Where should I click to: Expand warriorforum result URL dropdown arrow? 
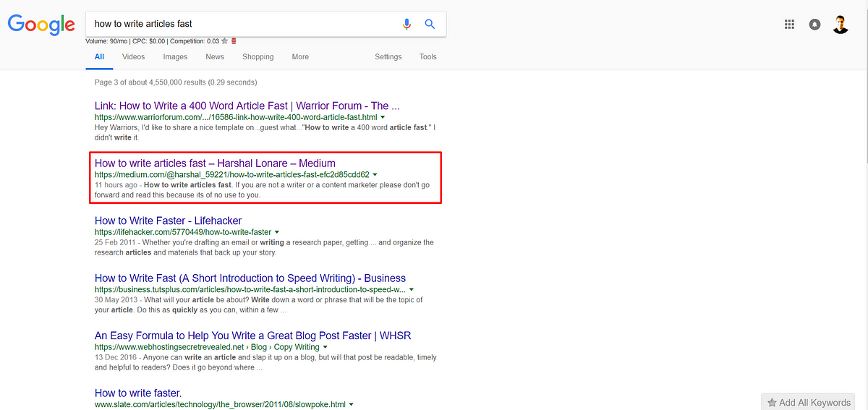(x=383, y=117)
